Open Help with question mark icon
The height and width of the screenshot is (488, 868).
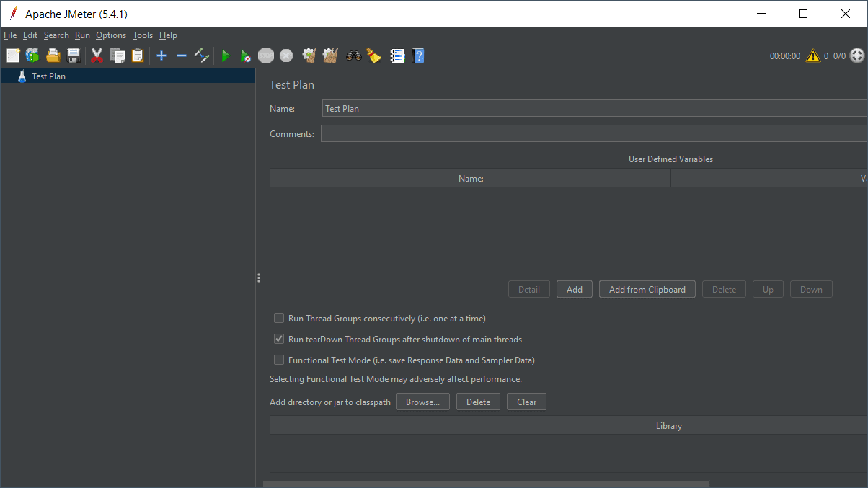click(x=418, y=56)
